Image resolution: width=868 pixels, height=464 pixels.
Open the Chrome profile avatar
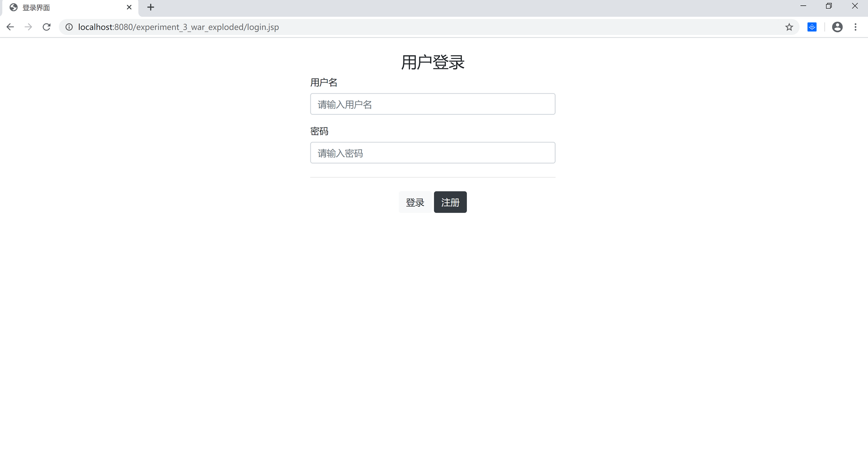click(837, 27)
